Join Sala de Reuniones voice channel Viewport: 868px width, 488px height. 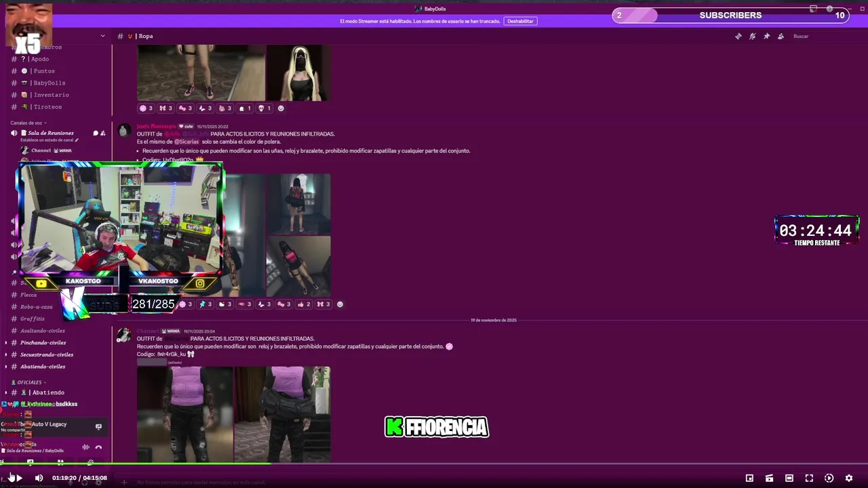pyautogui.click(x=51, y=133)
